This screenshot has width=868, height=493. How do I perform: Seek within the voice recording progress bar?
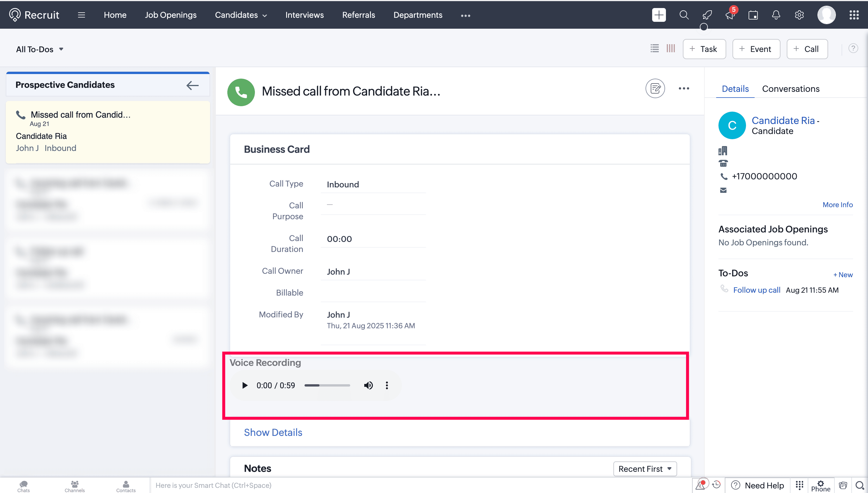click(327, 385)
